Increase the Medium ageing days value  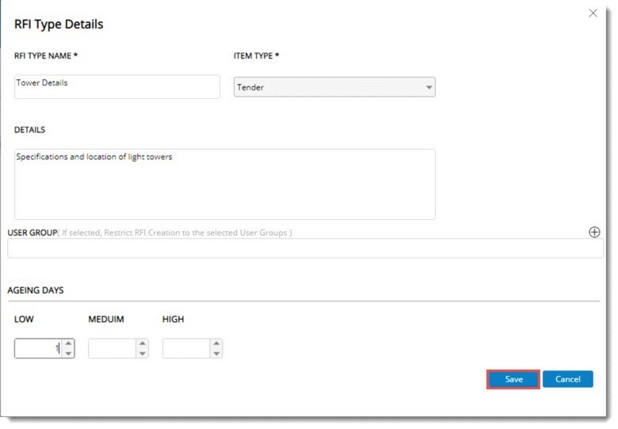tap(142, 343)
